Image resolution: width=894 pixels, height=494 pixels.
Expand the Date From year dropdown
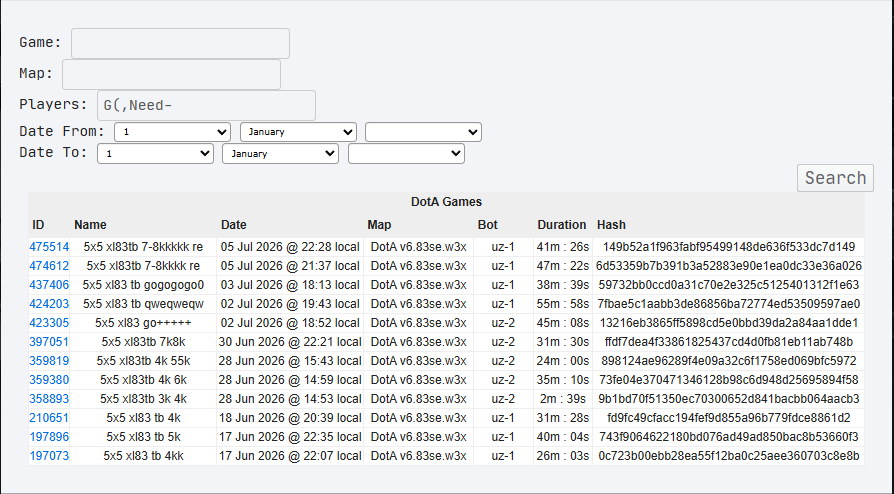424,132
